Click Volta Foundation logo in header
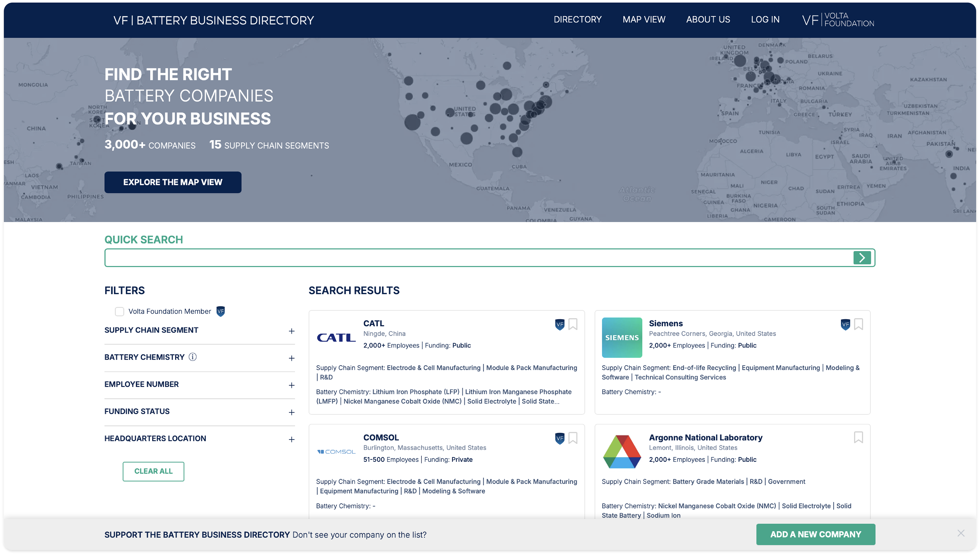Screen dimensions: 980x555 coord(838,20)
